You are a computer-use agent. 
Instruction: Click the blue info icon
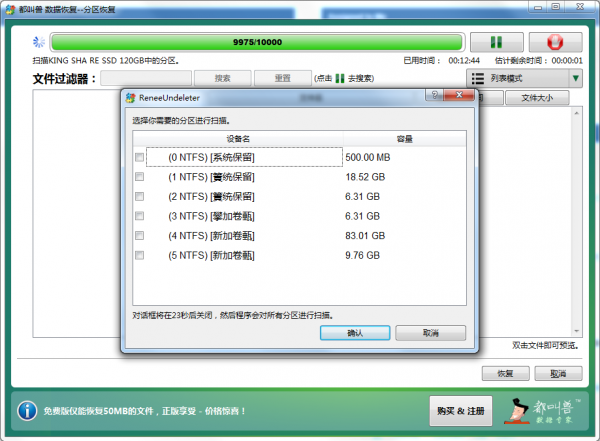(27, 411)
